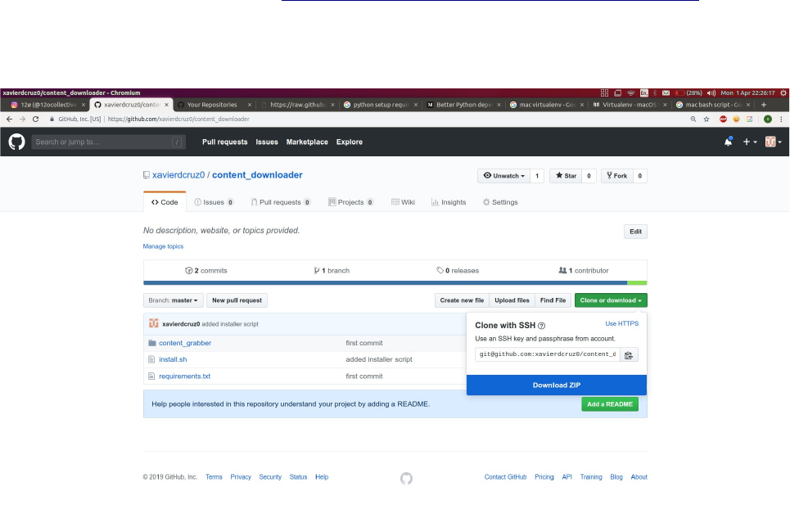
Task: Click Marketplace in the top navigation
Action: tap(307, 142)
